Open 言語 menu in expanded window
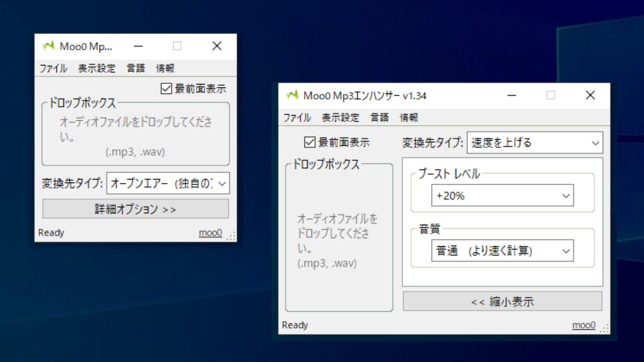 (x=380, y=118)
